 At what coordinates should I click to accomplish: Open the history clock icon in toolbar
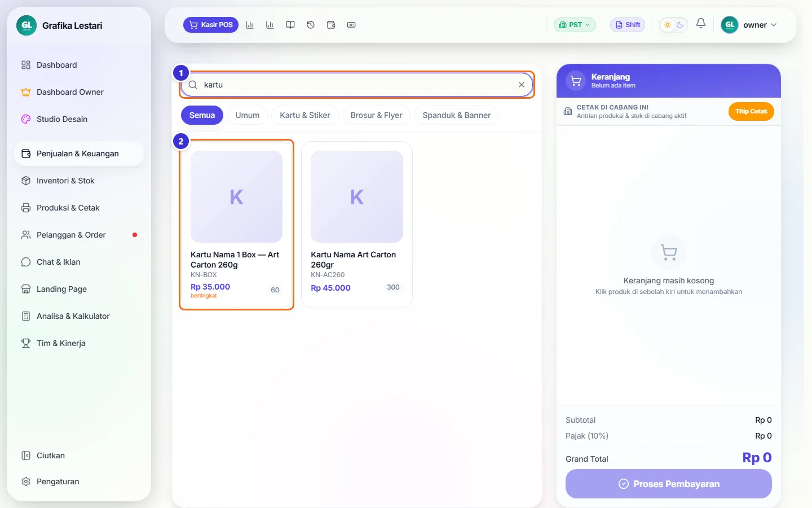[311, 25]
